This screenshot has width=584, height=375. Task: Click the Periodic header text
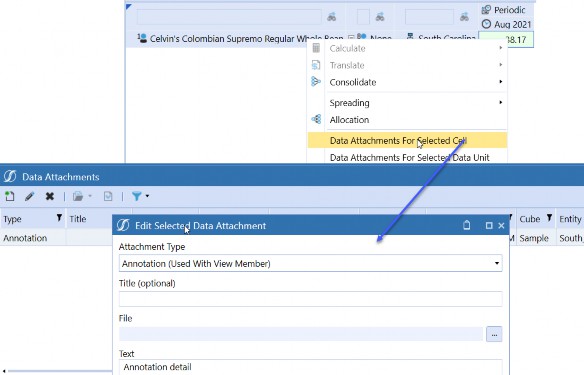[x=510, y=10]
